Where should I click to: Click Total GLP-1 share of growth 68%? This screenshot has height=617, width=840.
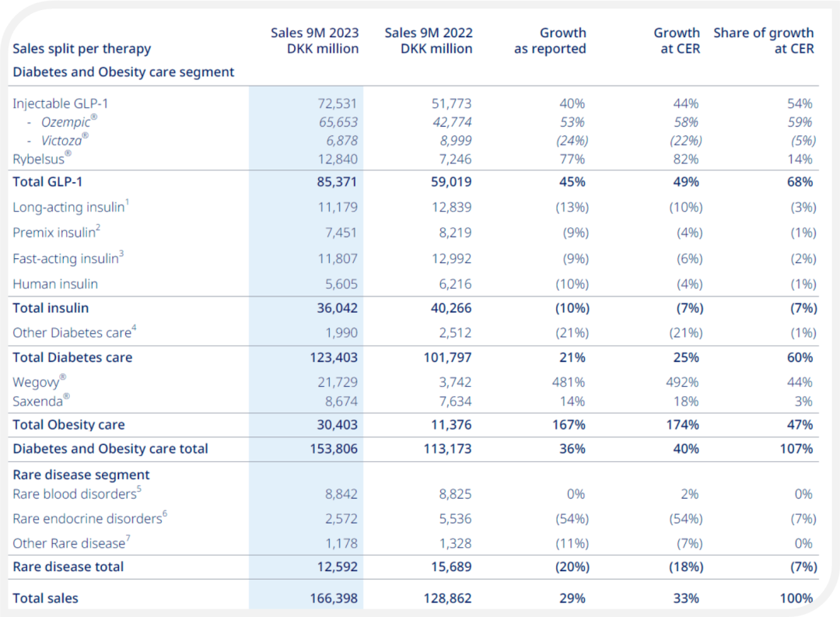coord(800,182)
